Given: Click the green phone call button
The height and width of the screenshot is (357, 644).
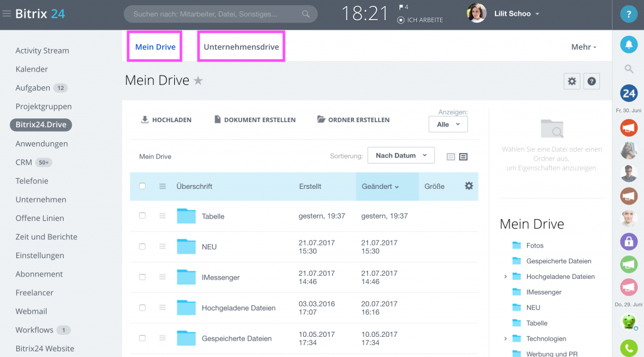Looking at the screenshot, I should 628,348.
